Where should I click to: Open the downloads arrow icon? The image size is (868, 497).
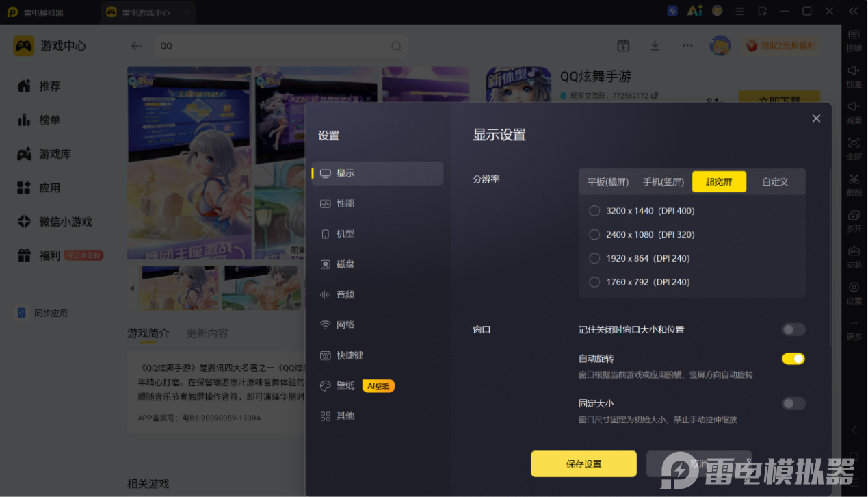(x=655, y=46)
